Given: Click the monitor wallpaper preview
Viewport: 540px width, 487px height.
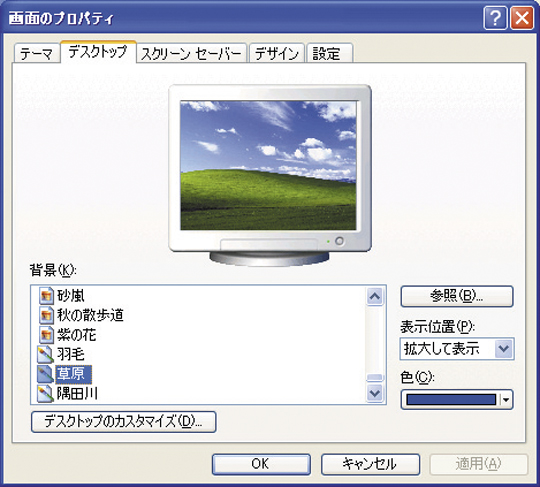Looking at the screenshot, I should pyautogui.click(x=268, y=165).
